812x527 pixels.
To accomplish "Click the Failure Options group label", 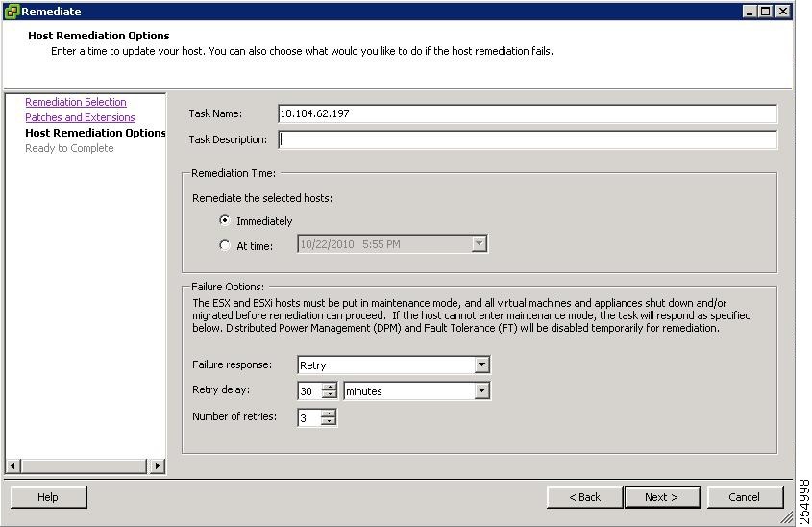I will click(228, 287).
